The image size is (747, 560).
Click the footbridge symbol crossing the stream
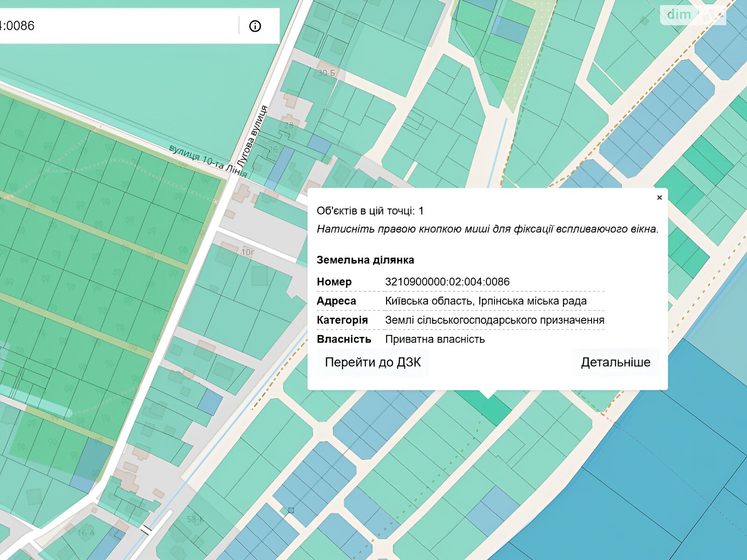click(146, 529)
